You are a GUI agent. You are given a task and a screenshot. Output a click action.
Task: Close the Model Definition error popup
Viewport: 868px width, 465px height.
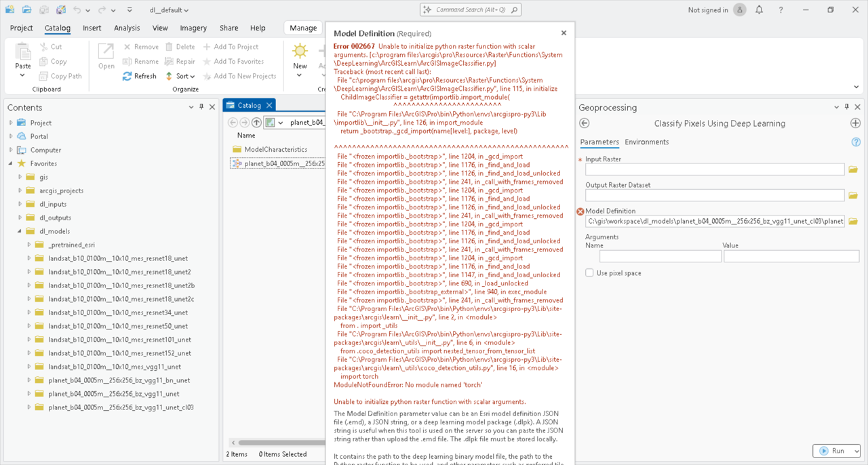pos(564,33)
